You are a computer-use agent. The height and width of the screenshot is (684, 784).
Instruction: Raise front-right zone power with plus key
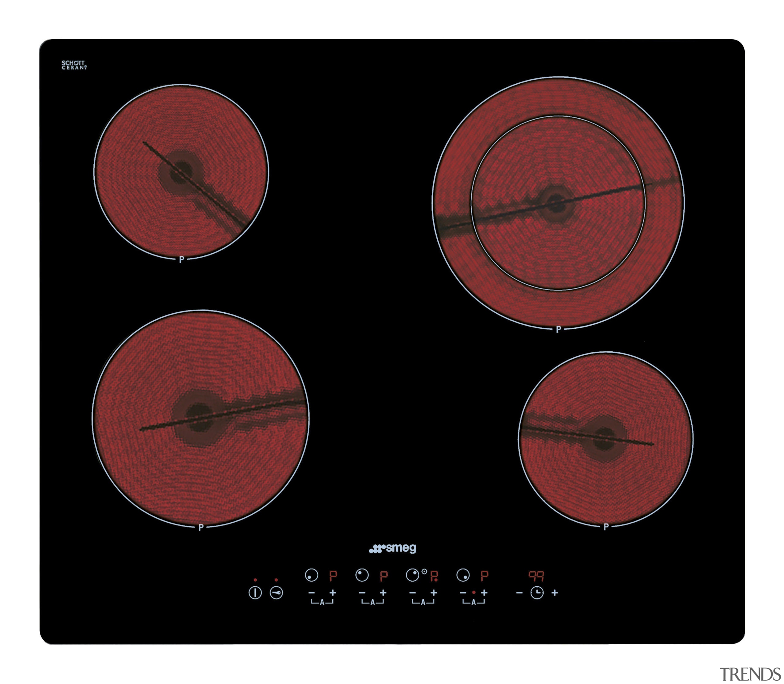[x=484, y=593]
